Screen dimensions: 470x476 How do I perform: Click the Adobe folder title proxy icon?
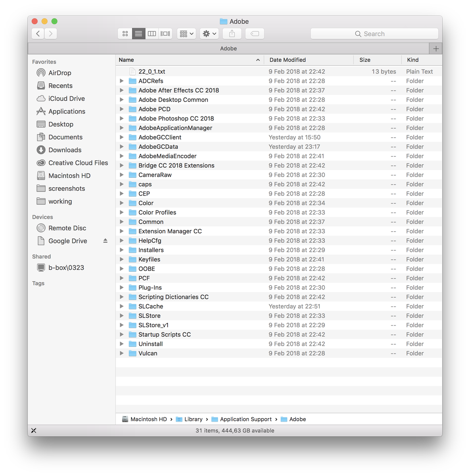[x=223, y=21]
